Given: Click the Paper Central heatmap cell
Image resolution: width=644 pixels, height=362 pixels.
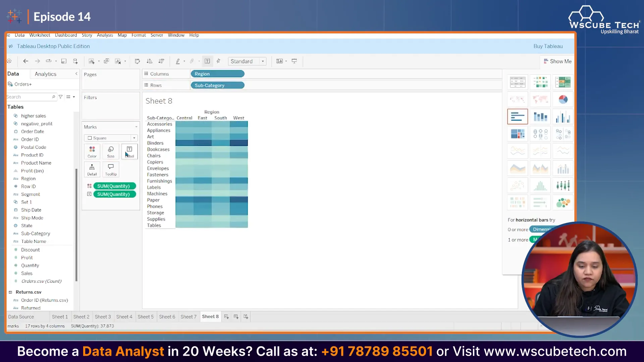Looking at the screenshot, I should click(184, 200).
